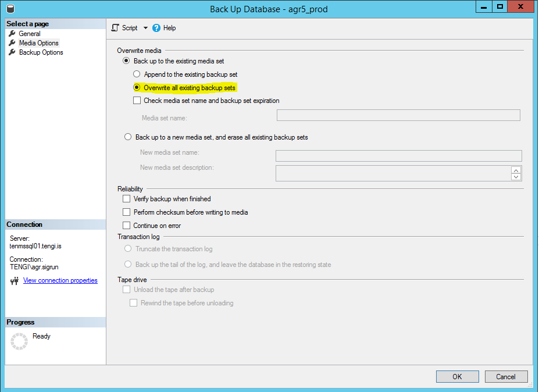The image size is (539, 392).
Task: Click description box scroll up arrow
Action: point(516,170)
